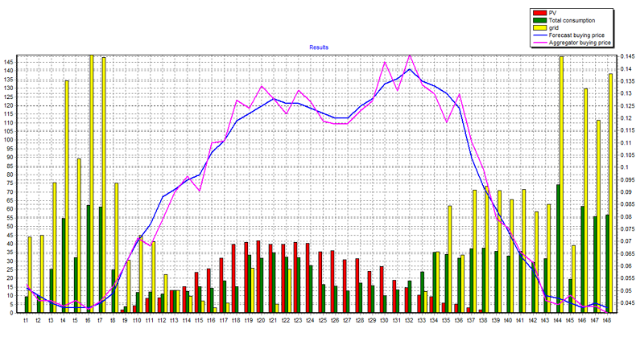Click the 'Results' chart title
Screen dimensions: 644x341
pyautogui.click(x=318, y=48)
